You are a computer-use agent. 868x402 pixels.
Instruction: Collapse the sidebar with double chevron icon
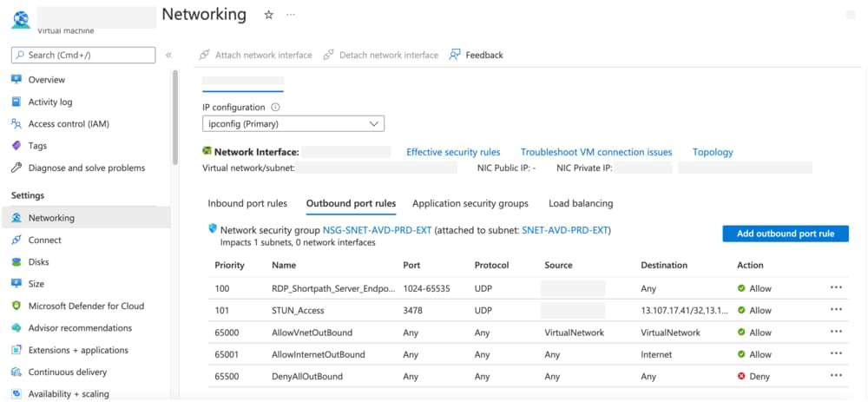169,55
